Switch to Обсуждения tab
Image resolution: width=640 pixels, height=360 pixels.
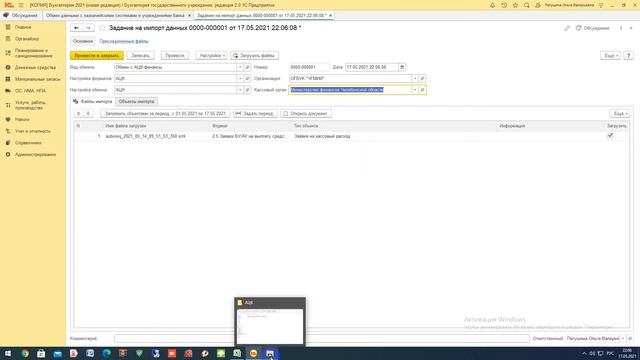pos(21,16)
